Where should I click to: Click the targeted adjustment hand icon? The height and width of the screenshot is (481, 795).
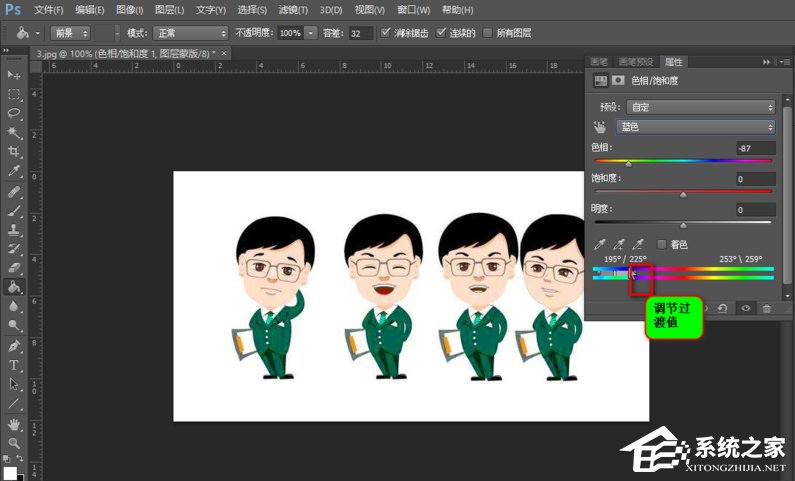(x=600, y=127)
